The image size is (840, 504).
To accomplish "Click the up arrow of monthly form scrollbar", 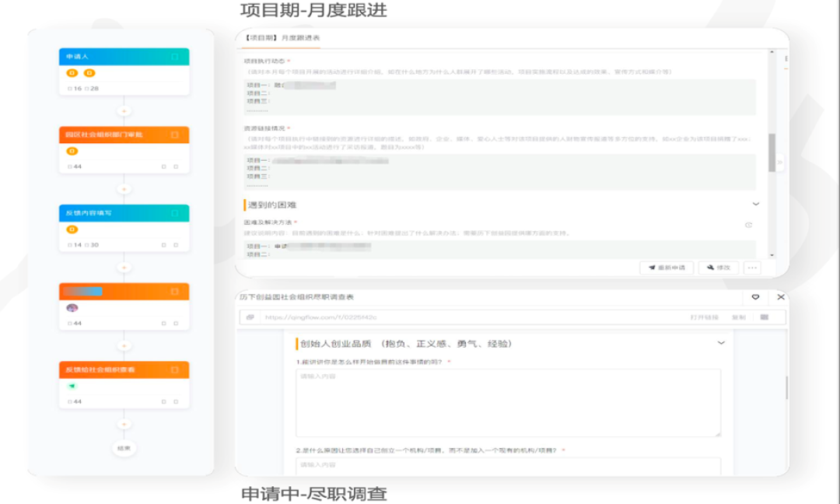I will click(772, 52).
